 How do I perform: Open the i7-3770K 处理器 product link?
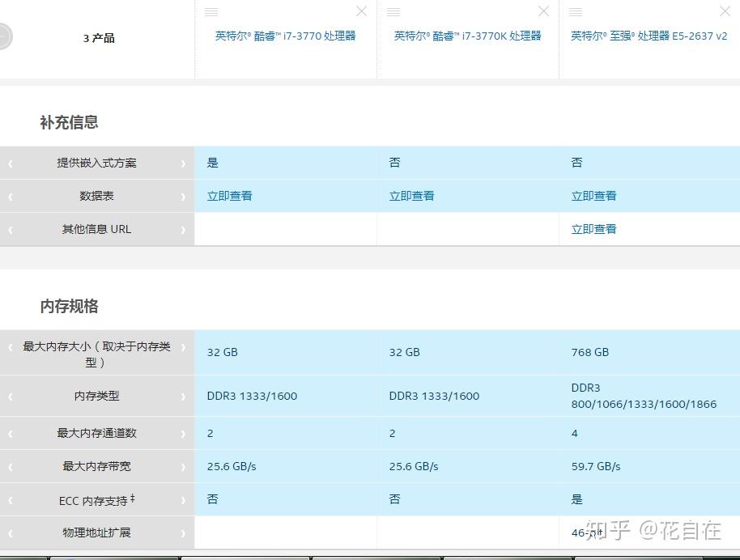pyautogui.click(x=468, y=36)
